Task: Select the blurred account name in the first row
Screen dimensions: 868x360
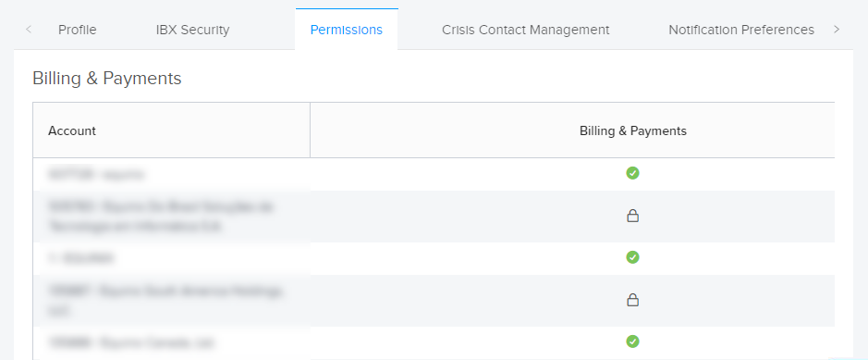Action: 96,175
